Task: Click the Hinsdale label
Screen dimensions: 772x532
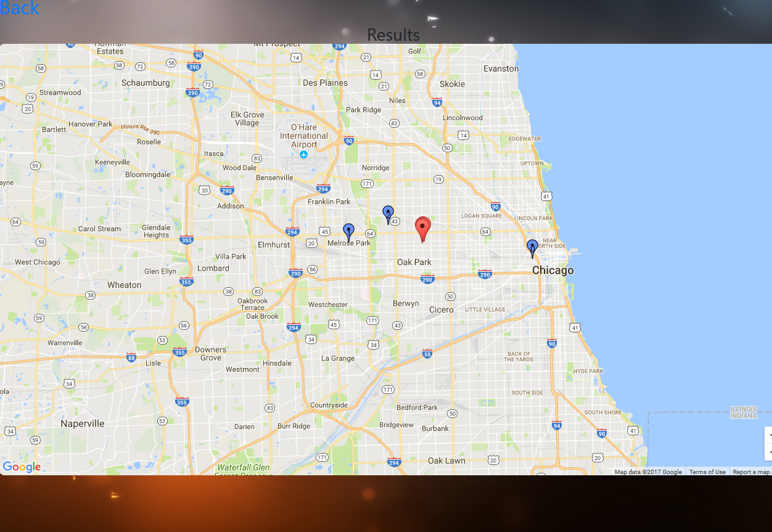Action: pyautogui.click(x=277, y=363)
